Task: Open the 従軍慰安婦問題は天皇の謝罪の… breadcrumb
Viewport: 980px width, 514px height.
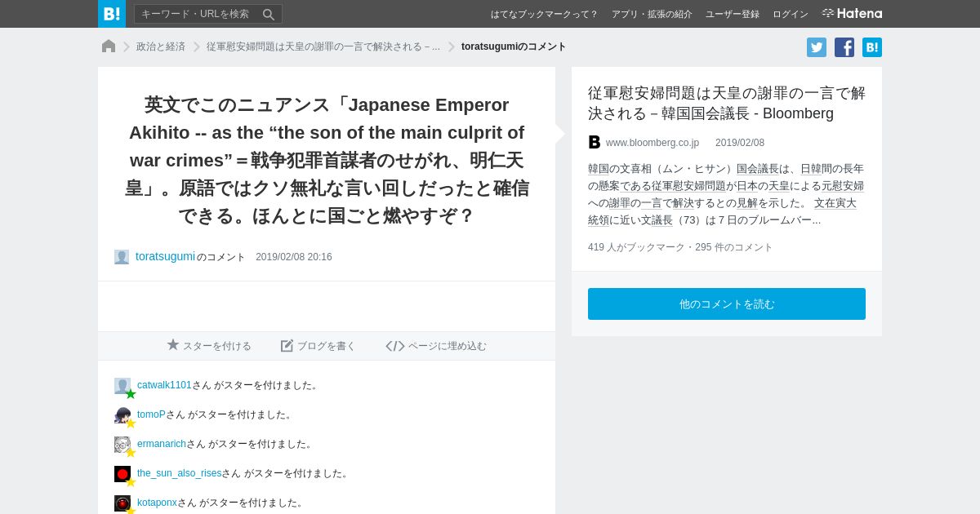Action: coord(323,47)
